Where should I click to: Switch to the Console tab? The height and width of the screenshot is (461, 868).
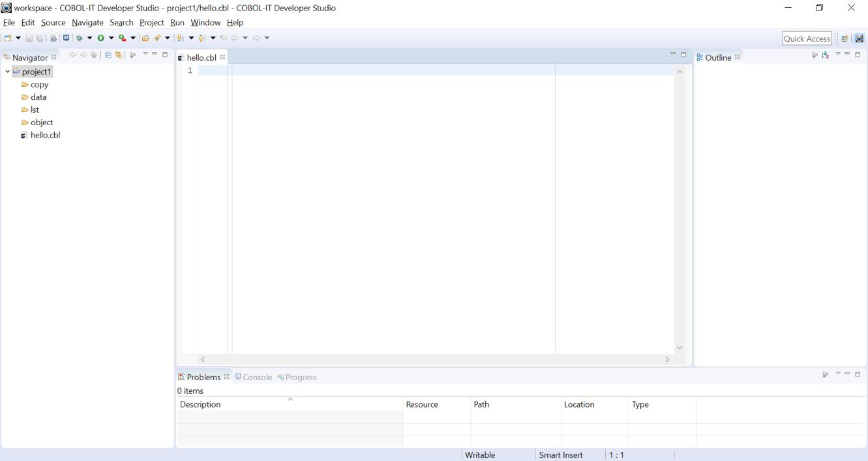258,377
